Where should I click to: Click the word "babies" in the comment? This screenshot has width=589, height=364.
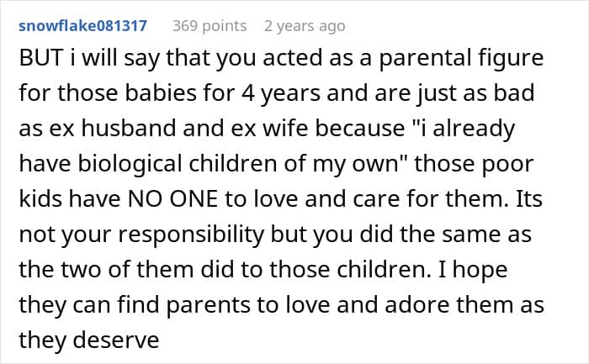(x=161, y=92)
